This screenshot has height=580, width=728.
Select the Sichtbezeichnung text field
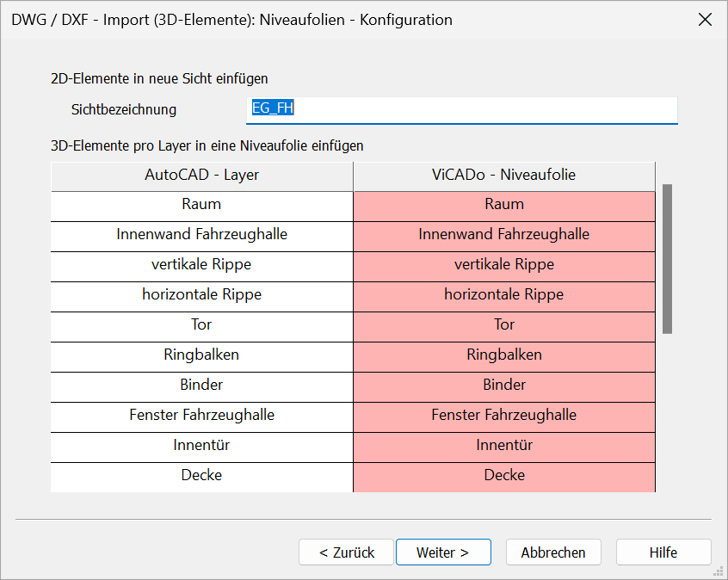461,110
